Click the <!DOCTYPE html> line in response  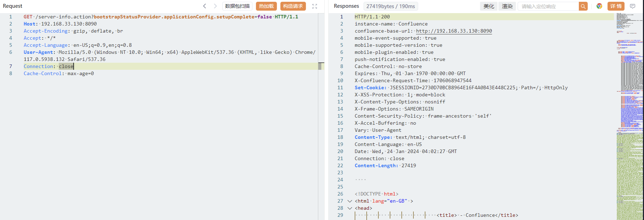click(377, 194)
